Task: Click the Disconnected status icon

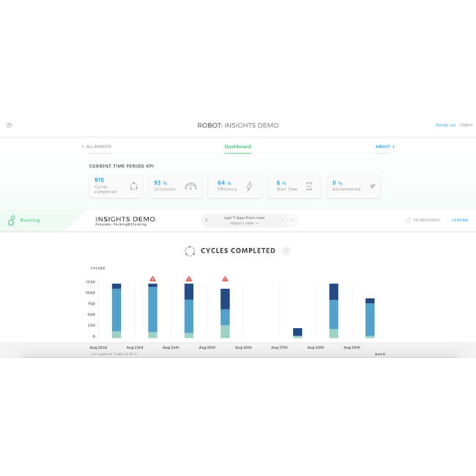Action: click(373, 186)
